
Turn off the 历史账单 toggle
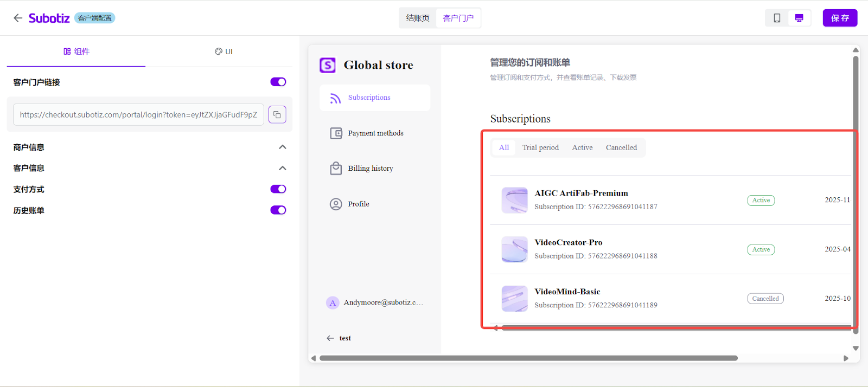coord(278,210)
